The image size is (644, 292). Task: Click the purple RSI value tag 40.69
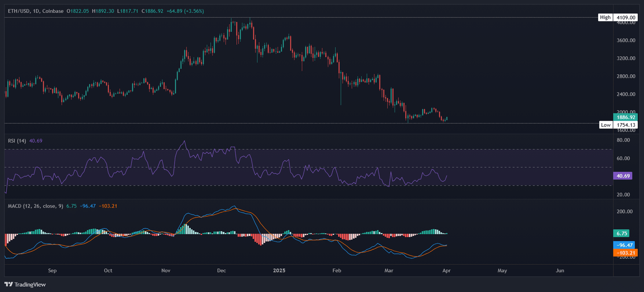coord(623,176)
